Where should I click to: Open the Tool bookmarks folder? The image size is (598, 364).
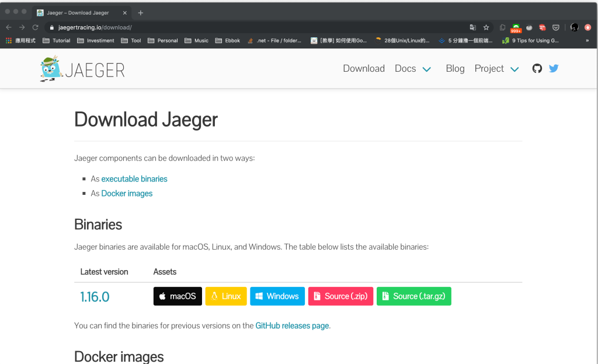pyautogui.click(x=131, y=40)
